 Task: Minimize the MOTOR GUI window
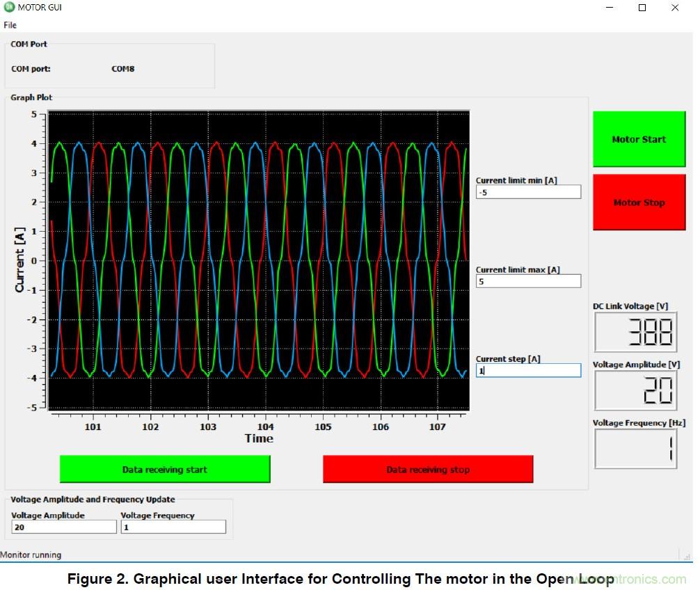click(x=610, y=8)
